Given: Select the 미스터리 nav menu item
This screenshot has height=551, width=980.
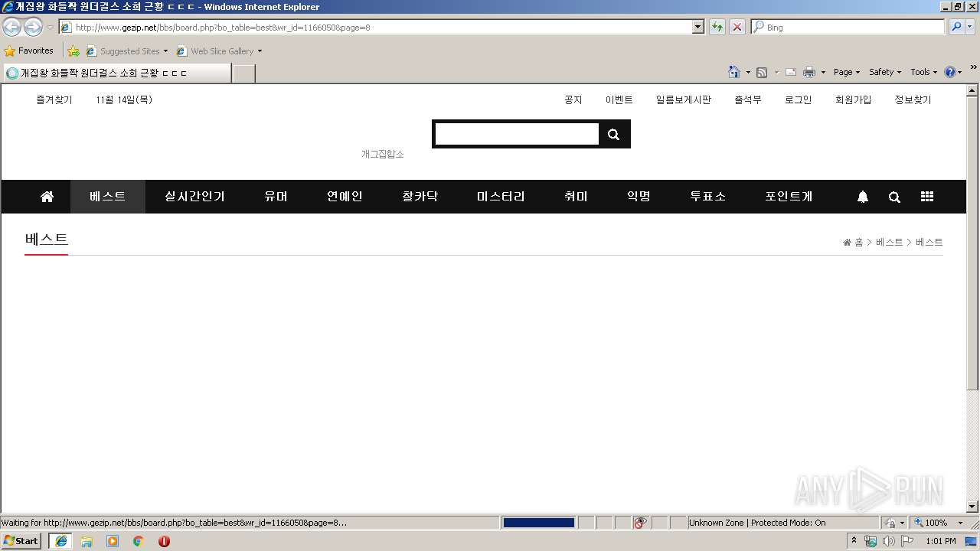Looking at the screenshot, I should point(501,197).
